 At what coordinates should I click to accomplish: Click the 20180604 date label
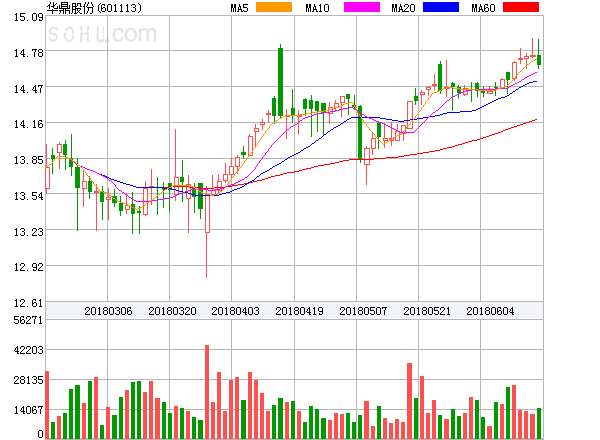[x=490, y=311]
